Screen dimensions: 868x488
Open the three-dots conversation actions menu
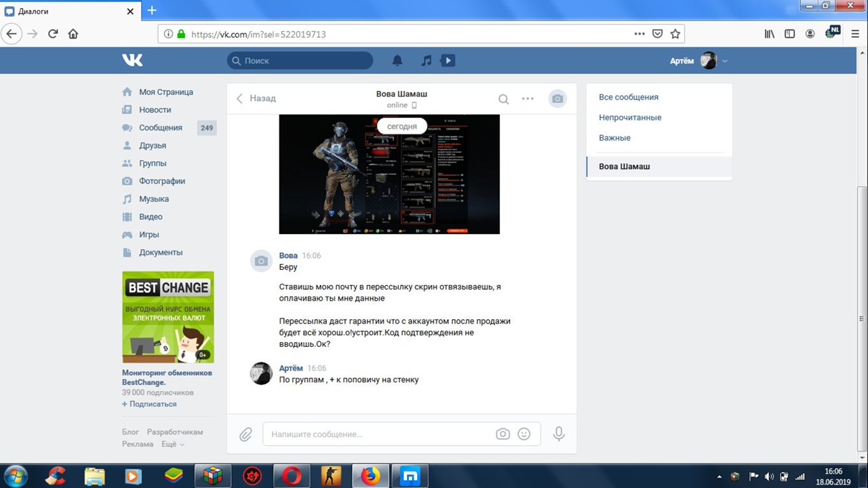click(x=528, y=98)
